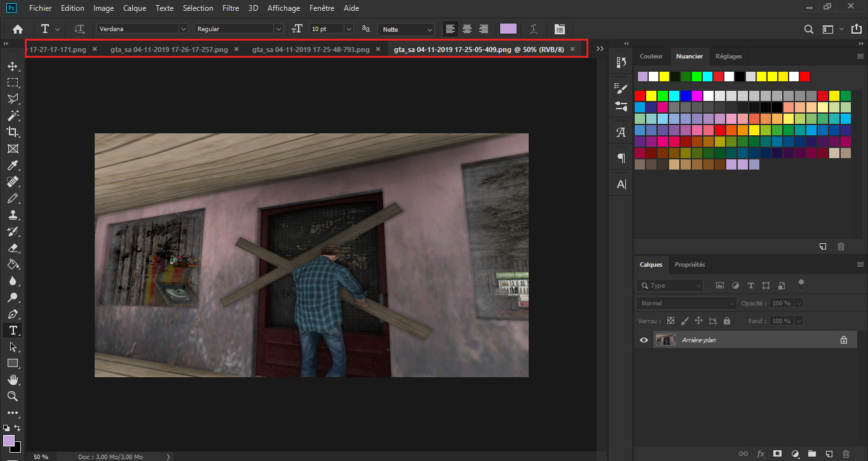The image size is (868, 461).
Task: Select the Pen tool
Action: pyautogui.click(x=12, y=314)
